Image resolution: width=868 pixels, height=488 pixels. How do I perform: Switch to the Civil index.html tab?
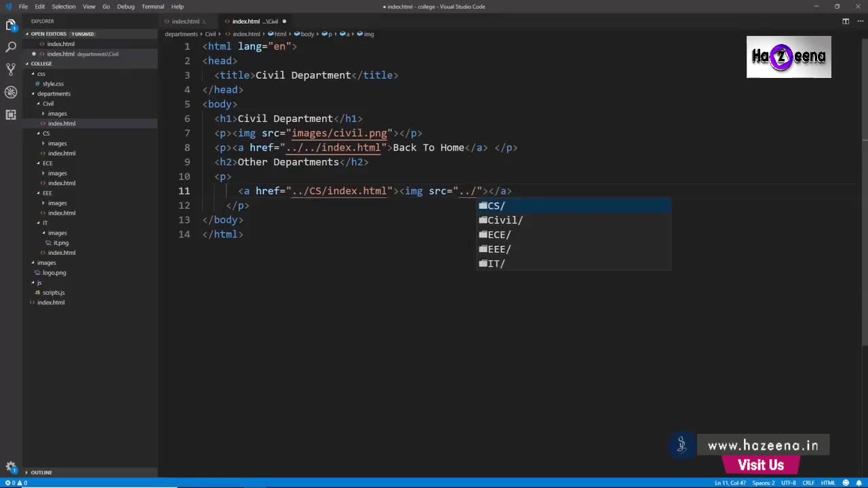point(256,21)
